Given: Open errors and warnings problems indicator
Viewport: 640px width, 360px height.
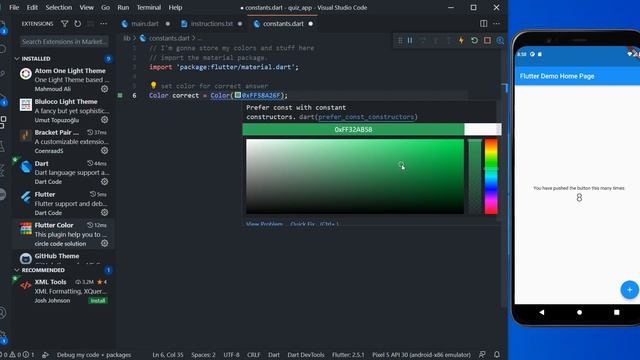Looking at the screenshot, I should point(18,355).
